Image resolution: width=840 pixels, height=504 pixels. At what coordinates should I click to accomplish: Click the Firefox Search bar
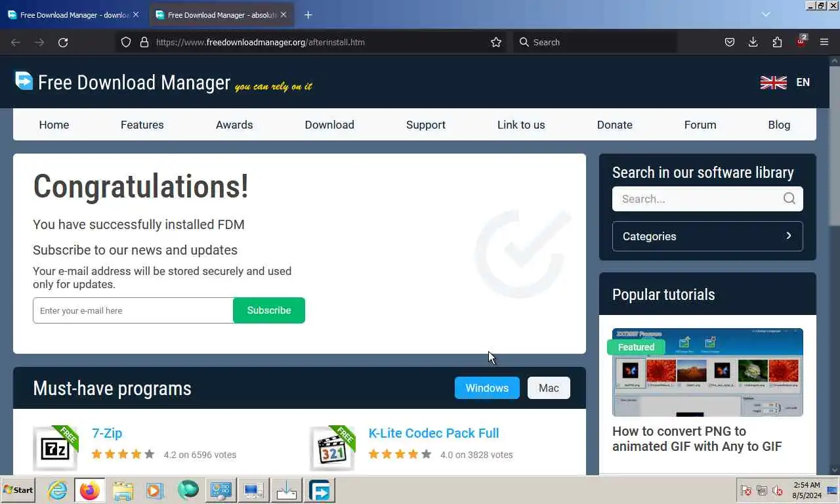595,42
